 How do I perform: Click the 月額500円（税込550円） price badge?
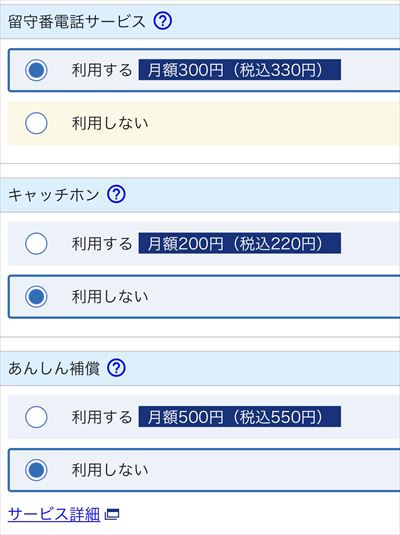pos(240,417)
